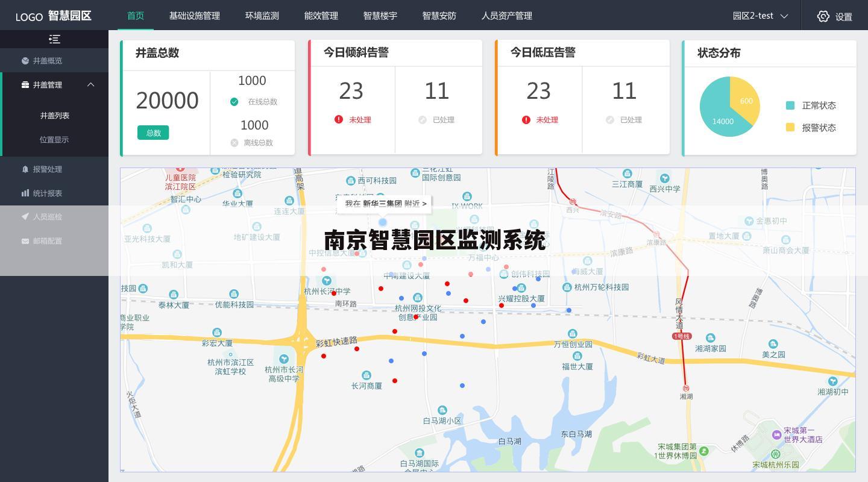Image resolution: width=868 pixels, height=482 pixels.
Task: Click the 彩宏大厦 map marker icon
Action: (217, 333)
